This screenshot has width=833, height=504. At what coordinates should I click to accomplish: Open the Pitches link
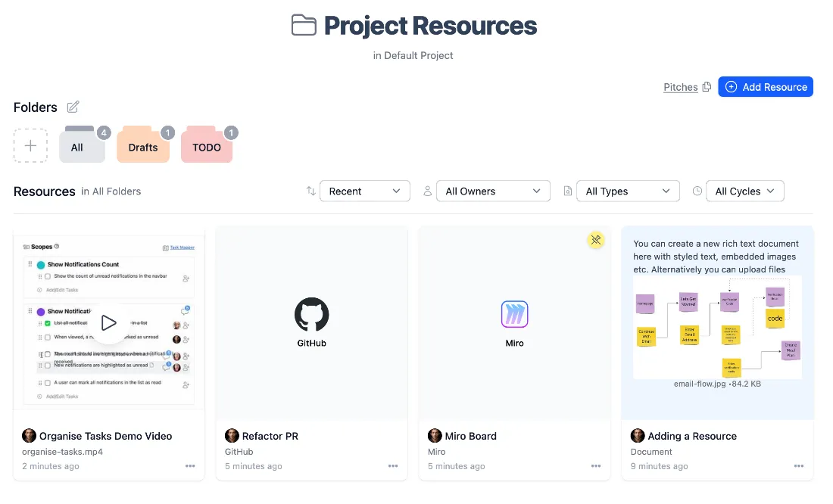[681, 87]
